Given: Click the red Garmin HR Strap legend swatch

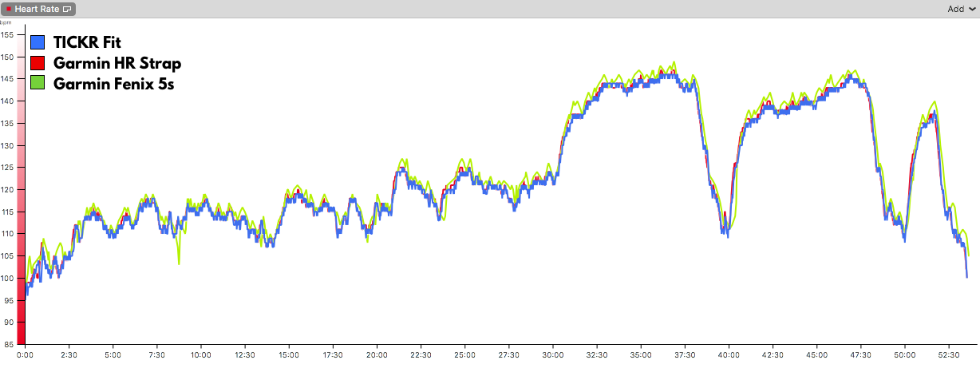Looking at the screenshot, I should tap(38, 62).
